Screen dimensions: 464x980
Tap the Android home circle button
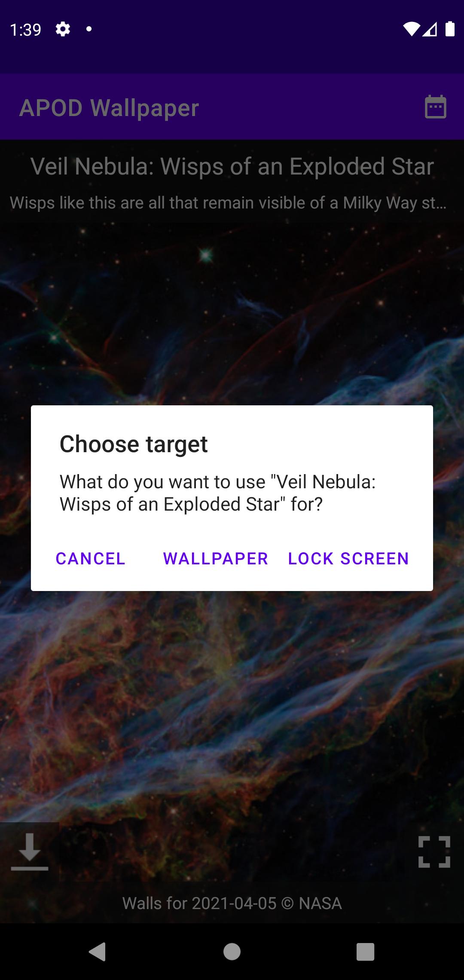[232, 951]
